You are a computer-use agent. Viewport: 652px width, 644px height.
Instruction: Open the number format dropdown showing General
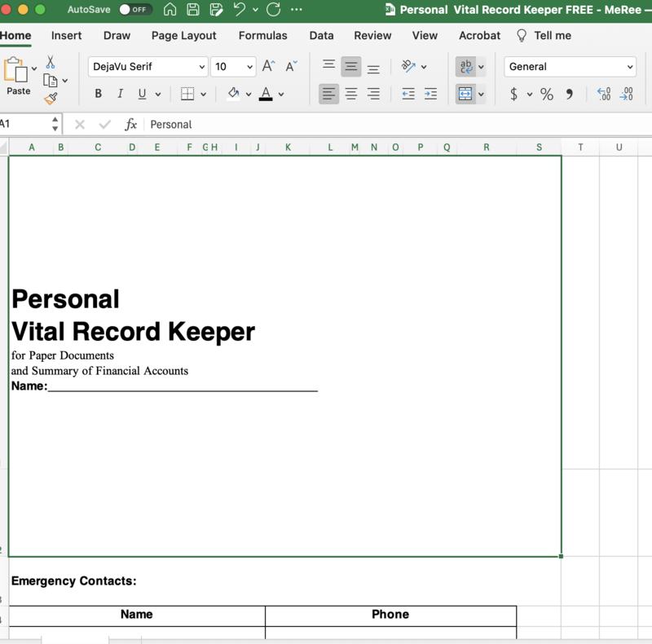pyautogui.click(x=570, y=66)
